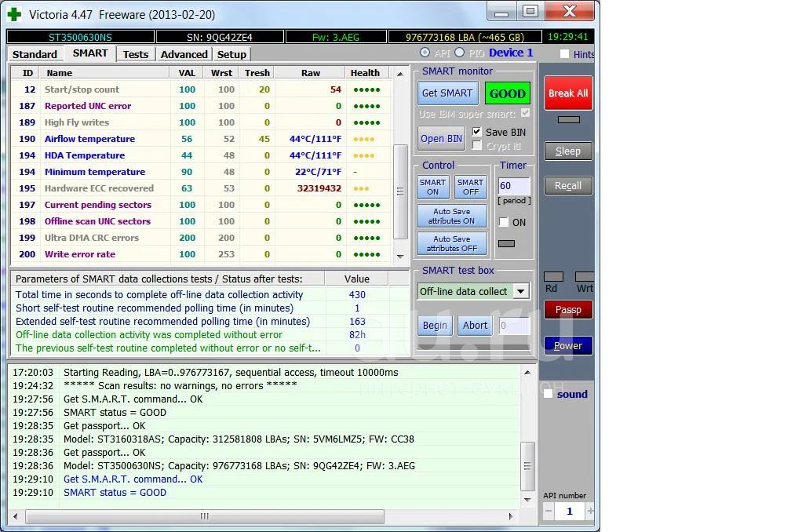Sort by the Name column header
Viewport: 791px width, 532px height.
104,73
